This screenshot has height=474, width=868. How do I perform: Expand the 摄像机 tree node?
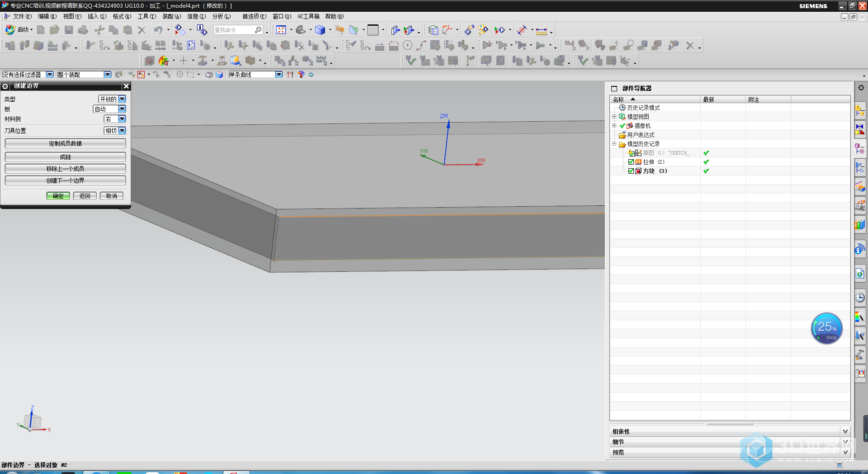coord(614,126)
